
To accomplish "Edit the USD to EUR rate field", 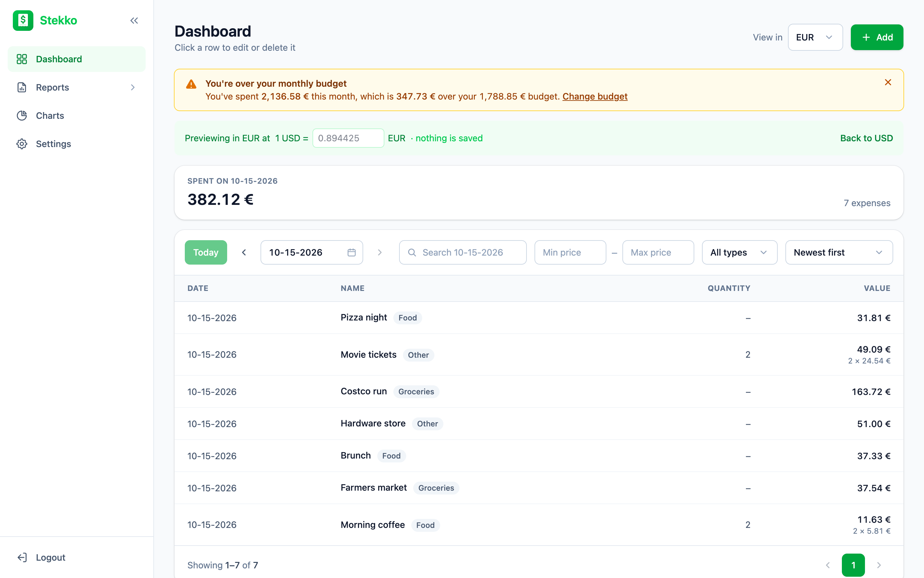I will pos(348,138).
